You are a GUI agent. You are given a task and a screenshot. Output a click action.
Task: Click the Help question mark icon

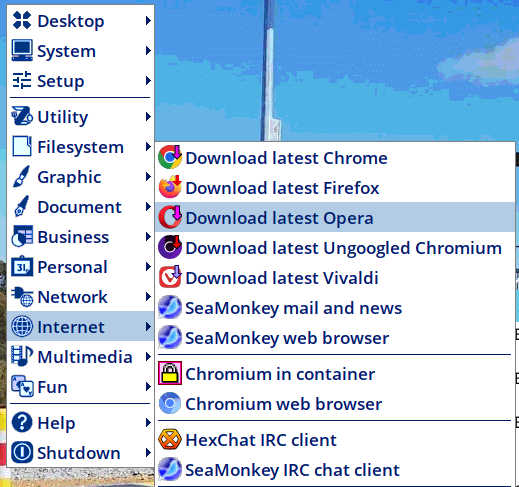[x=22, y=422]
